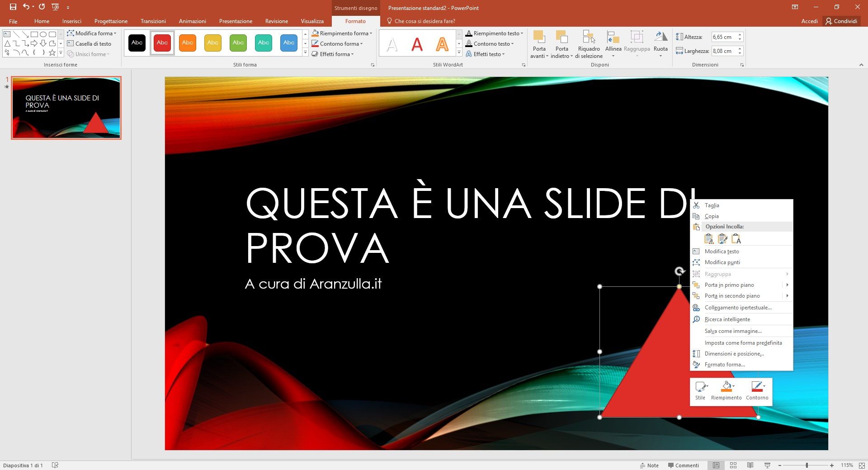Open the Animazioni ribbon tab
Screen dimensions: 868x470
point(192,21)
